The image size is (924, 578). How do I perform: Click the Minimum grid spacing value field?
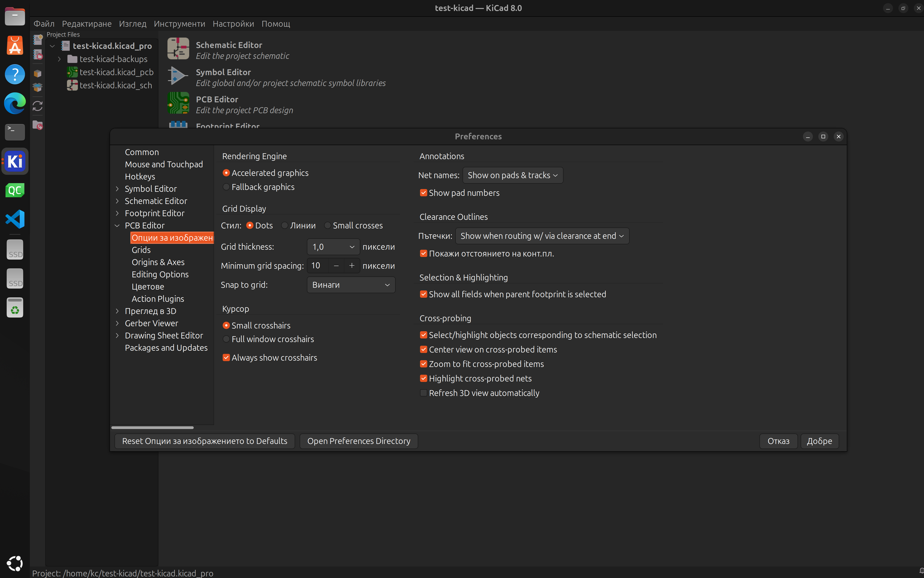318,266
